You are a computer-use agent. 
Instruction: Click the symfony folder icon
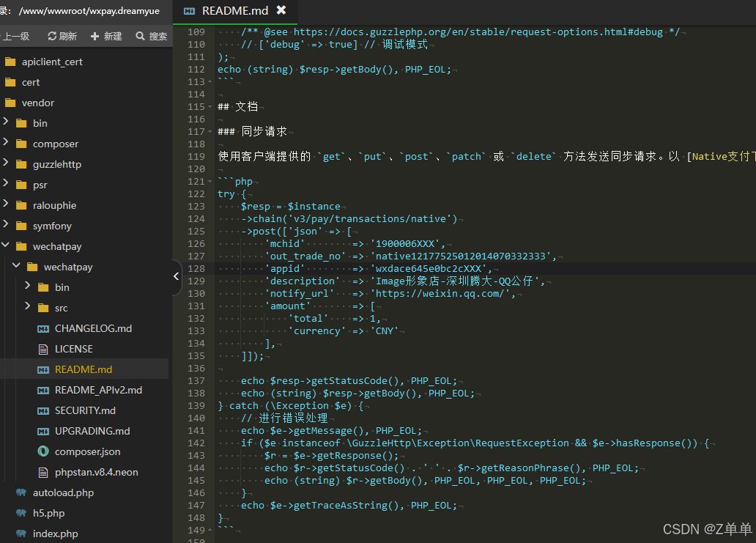[21, 226]
